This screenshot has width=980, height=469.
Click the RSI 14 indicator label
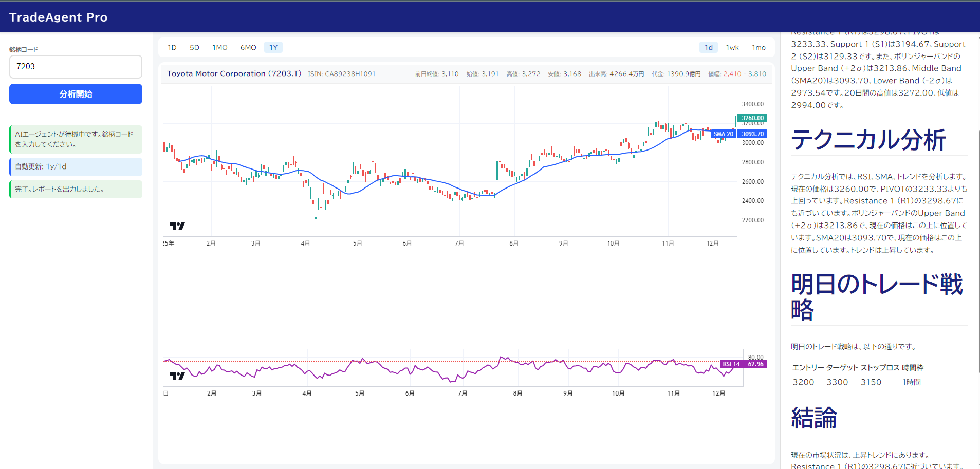point(731,364)
